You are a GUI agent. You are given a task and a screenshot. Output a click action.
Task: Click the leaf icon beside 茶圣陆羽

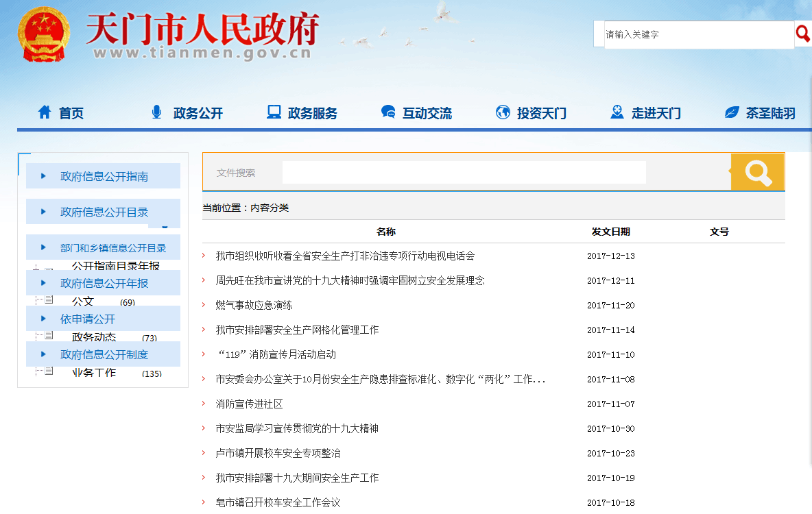[732, 112]
